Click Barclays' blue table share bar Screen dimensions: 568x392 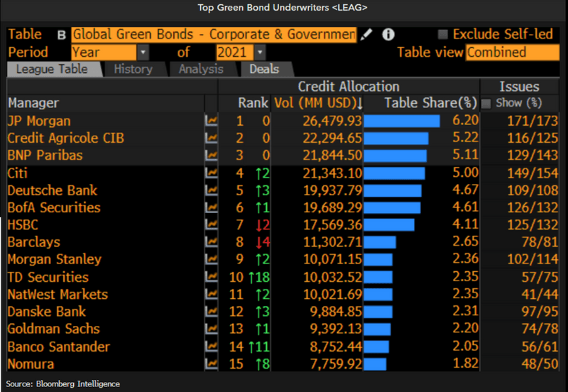pos(380,242)
